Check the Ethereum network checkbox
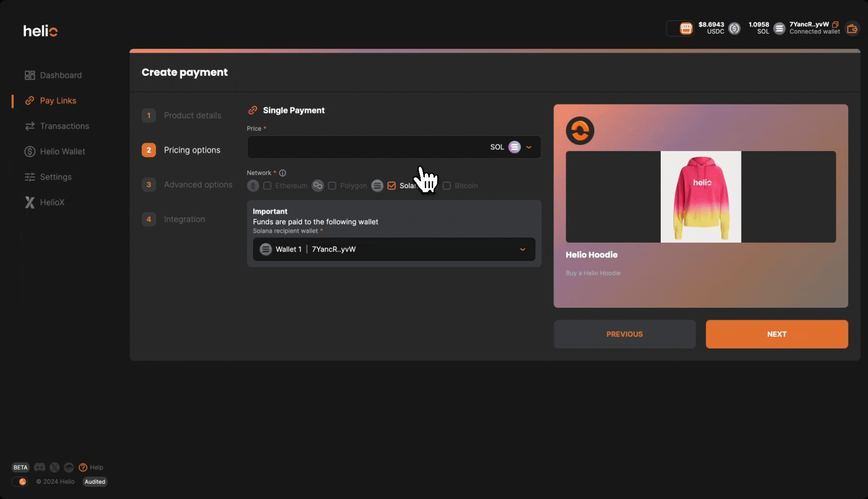This screenshot has height=499, width=868. (267, 186)
